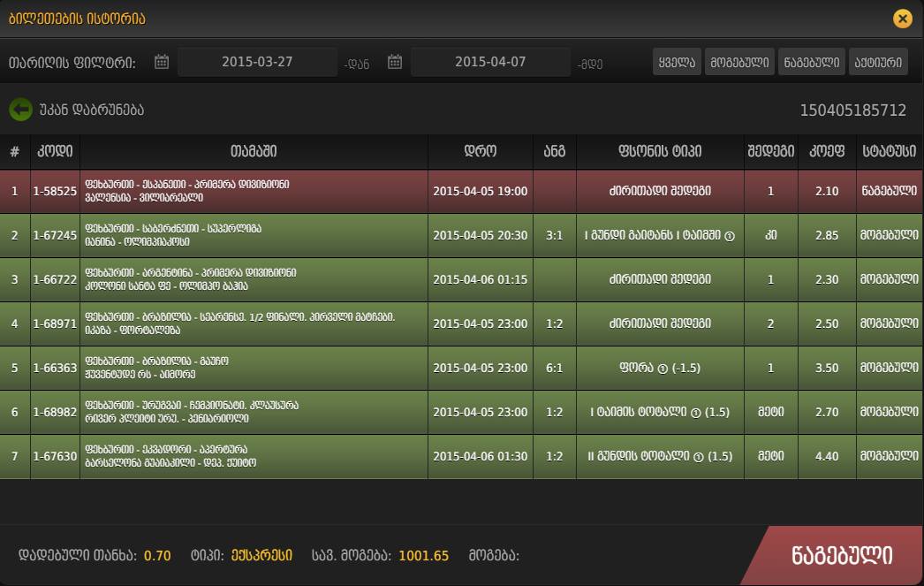924x586 pixels.
Task: Click score 6:1 in row 1-66363
Action: (555, 368)
